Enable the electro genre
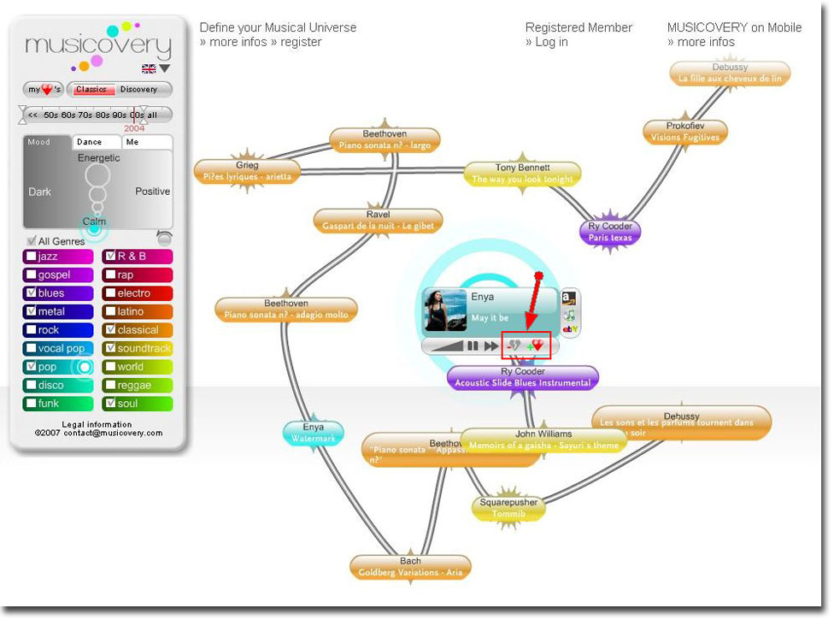Viewport: 840px width, 620px height. click(x=111, y=292)
